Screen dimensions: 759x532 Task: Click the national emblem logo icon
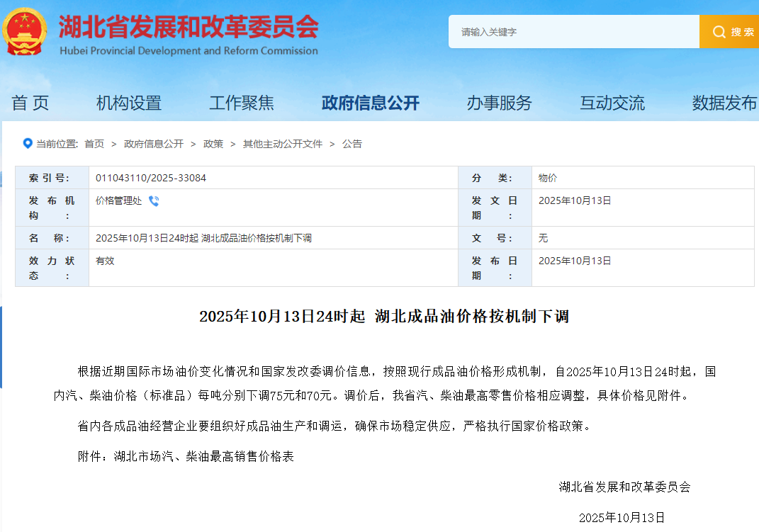26,32
